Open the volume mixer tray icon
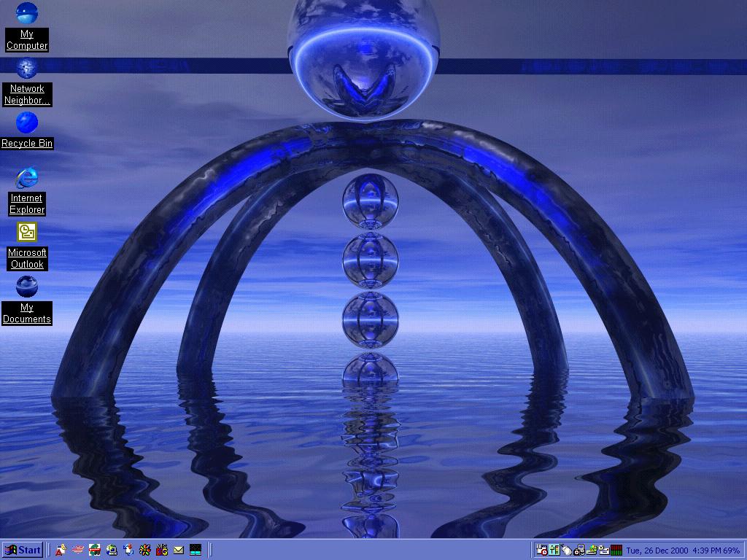The image size is (747, 560). pyautogui.click(x=554, y=550)
